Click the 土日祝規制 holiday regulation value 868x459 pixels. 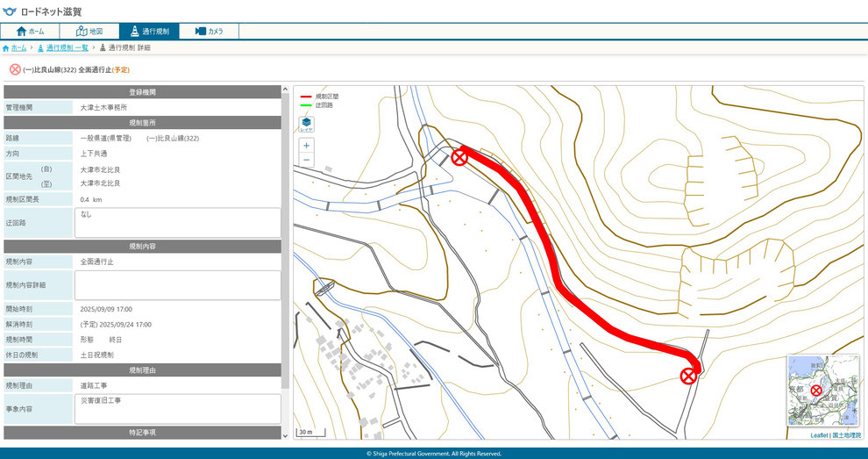point(96,355)
